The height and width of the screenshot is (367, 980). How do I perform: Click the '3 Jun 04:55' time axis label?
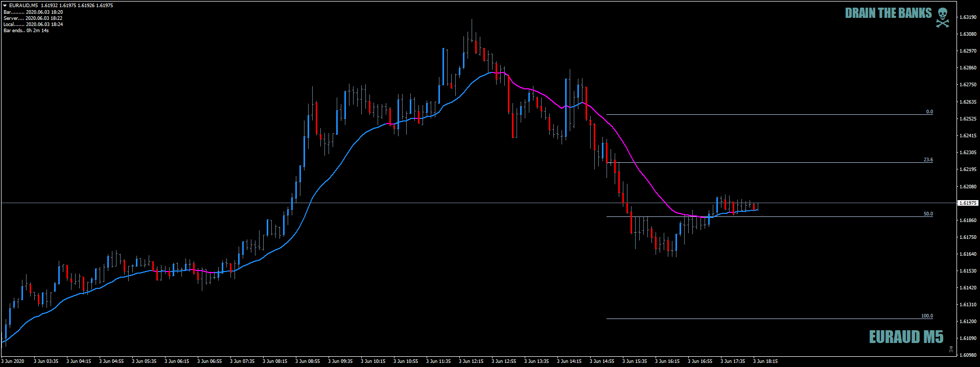111,361
